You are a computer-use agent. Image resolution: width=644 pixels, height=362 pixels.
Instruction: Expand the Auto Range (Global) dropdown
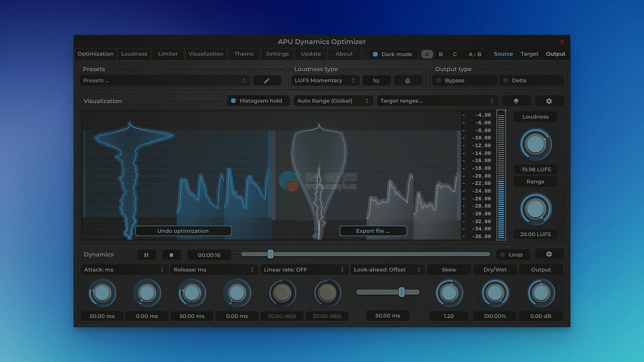332,101
